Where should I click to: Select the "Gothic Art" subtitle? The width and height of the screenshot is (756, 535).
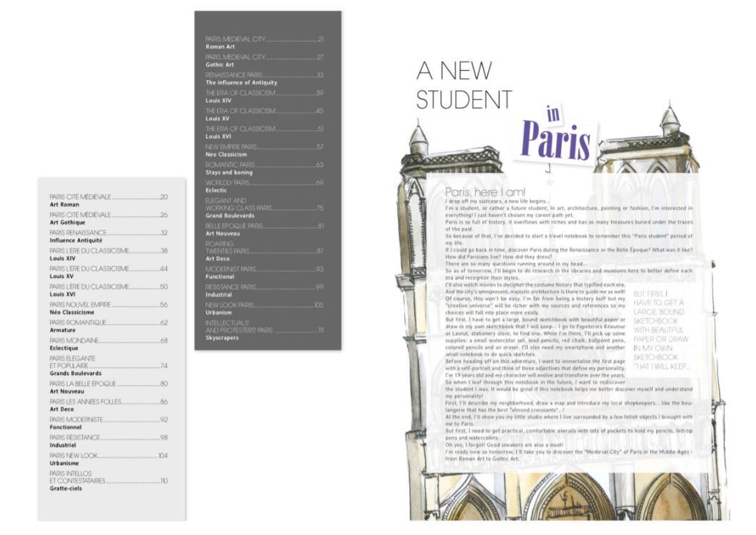coord(220,65)
